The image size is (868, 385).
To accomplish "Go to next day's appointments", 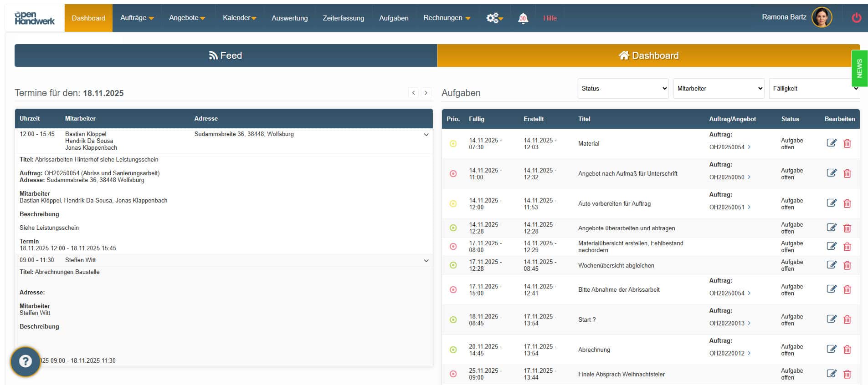I will pyautogui.click(x=426, y=93).
